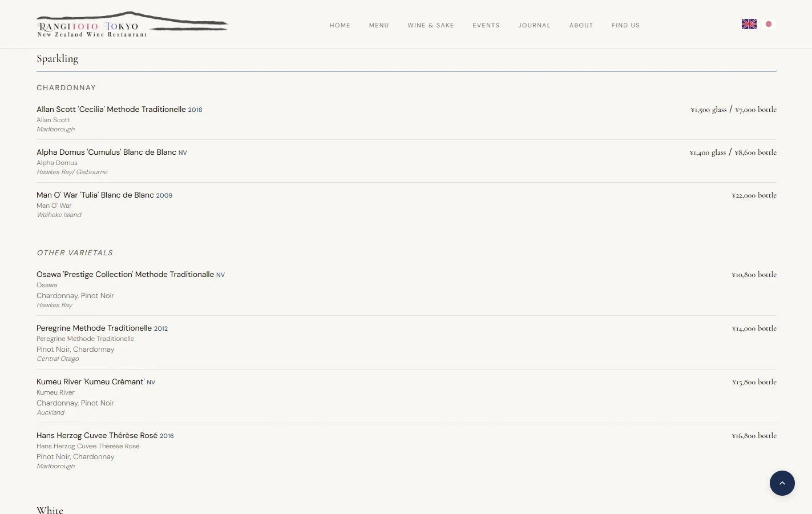Click the Man O' War winery name

point(54,206)
